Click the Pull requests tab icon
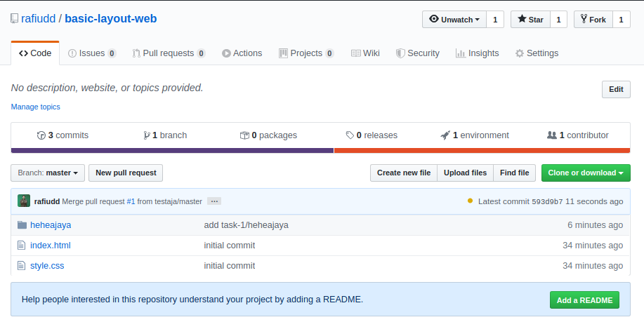644x329 pixels. click(x=136, y=53)
